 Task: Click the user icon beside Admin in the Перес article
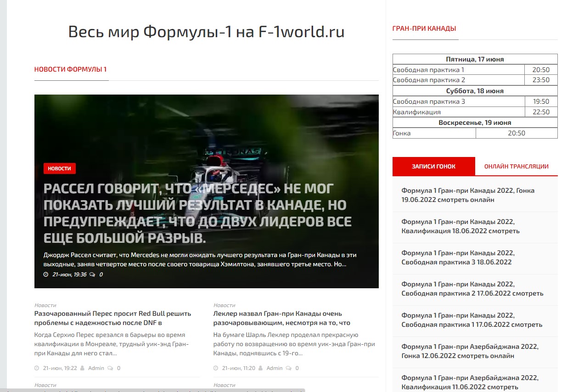pos(83,368)
